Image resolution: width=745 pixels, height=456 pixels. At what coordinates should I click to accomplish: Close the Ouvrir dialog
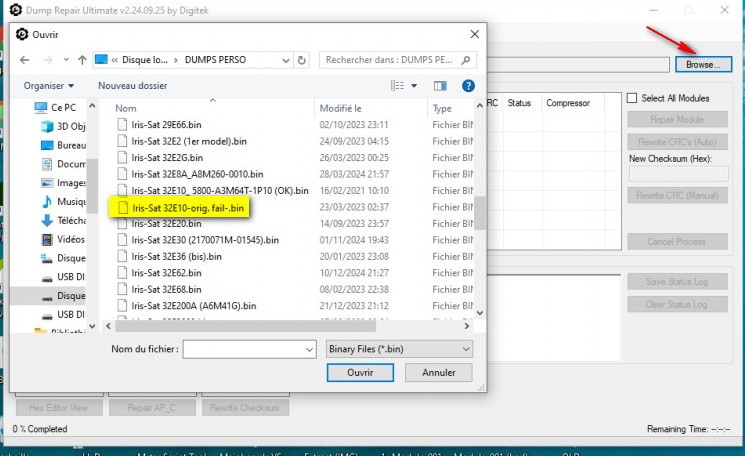474,34
